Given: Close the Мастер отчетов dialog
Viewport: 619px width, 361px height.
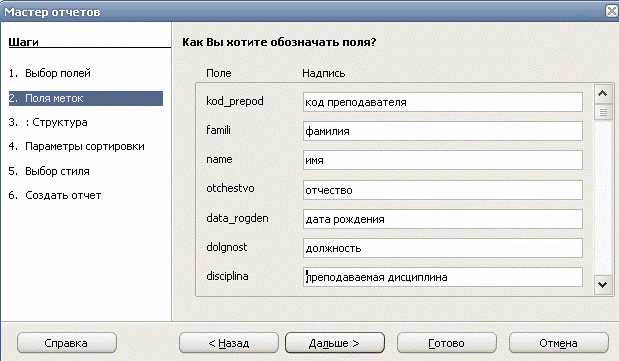Looking at the screenshot, I should click(x=612, y=11).
